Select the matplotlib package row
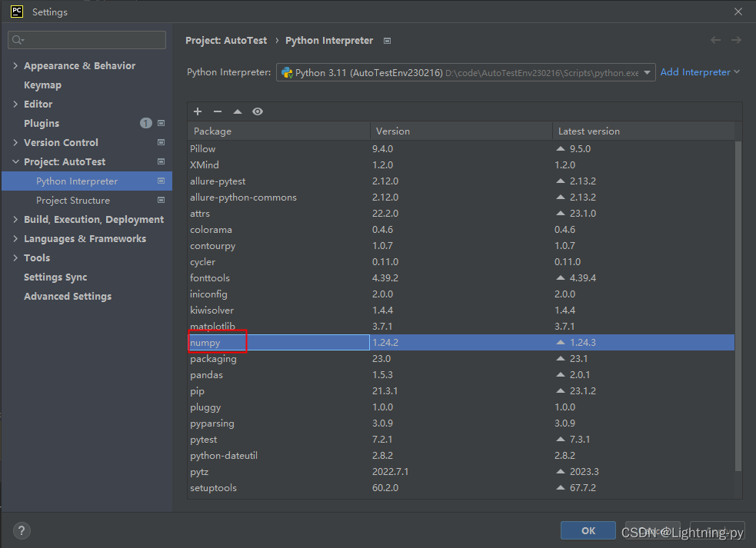This screenshot has height=548, width=756. [x=461, y=327]
